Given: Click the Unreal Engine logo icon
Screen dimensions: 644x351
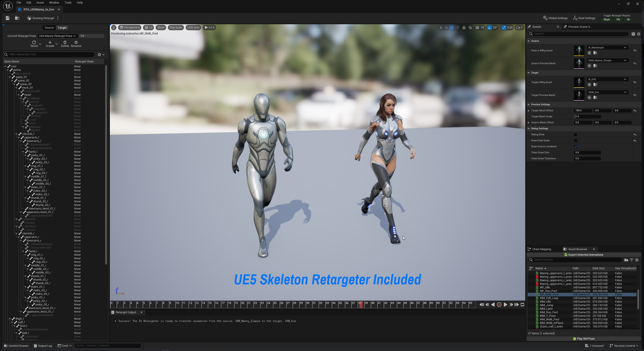Looking at the screenshot, I should tap(8, 6).
